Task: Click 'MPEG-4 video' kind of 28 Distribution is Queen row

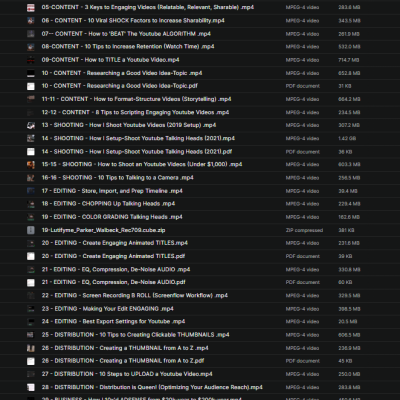Action: [x=302, y=387]
